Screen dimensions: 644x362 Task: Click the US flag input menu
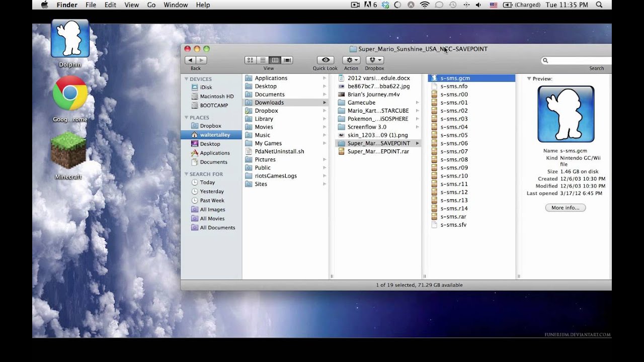click(x=493, y=5)
